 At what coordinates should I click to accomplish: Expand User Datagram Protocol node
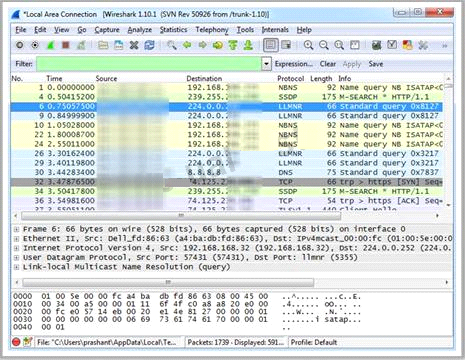16,257
